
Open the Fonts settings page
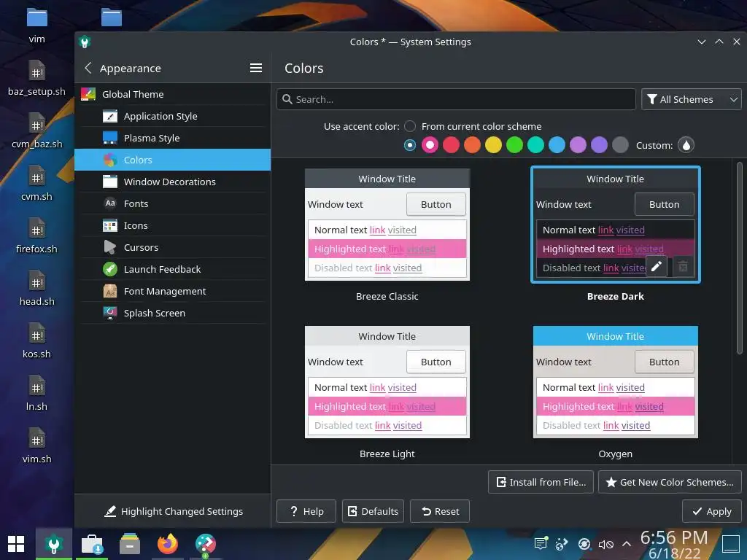[172, 203]
